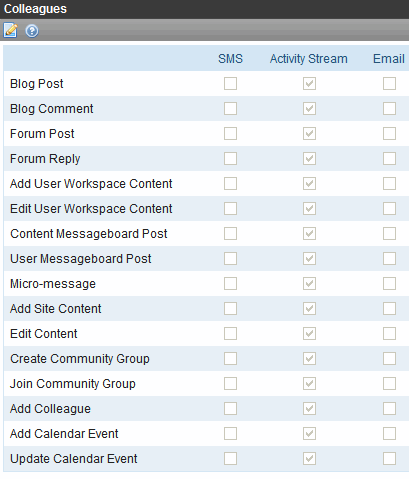
Task: Toggle Email for Add User Workspace Content
Action: coord(389,183)
